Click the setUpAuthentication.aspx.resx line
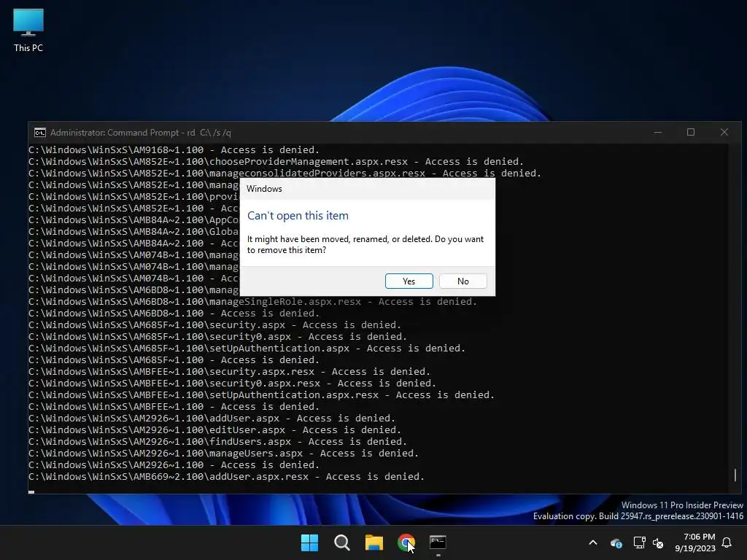This screenshot has height=560, width=747. [262, 394]
